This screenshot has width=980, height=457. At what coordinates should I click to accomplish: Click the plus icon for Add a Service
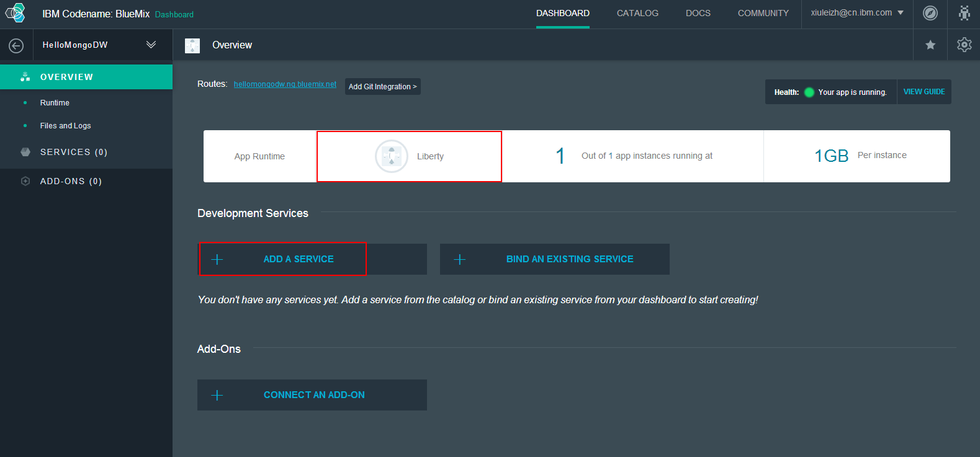click(x=217, y=259)
